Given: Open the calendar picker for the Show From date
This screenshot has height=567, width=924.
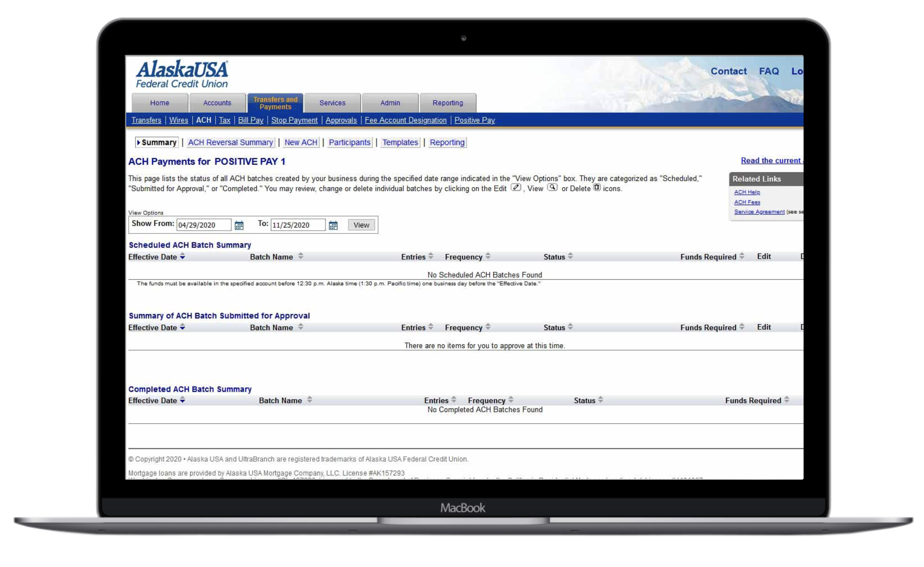Looking at the screenshot, I should pyautogui.click(x=239, y=225).
